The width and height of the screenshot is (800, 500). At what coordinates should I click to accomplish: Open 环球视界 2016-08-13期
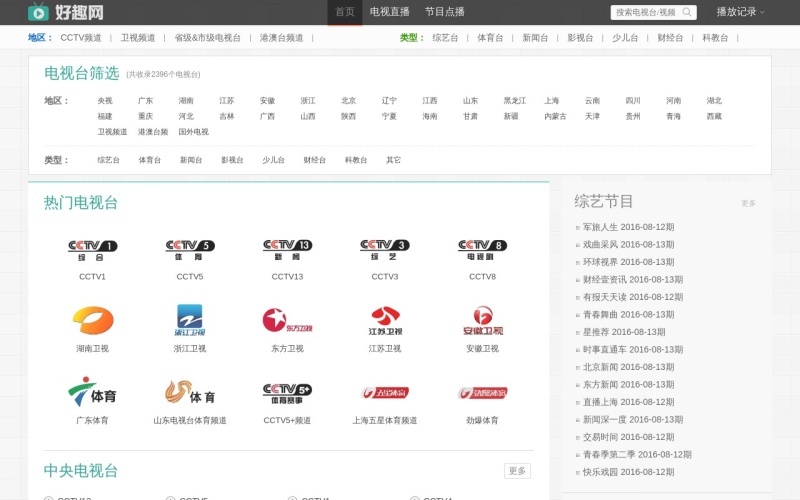pos(629,262)
